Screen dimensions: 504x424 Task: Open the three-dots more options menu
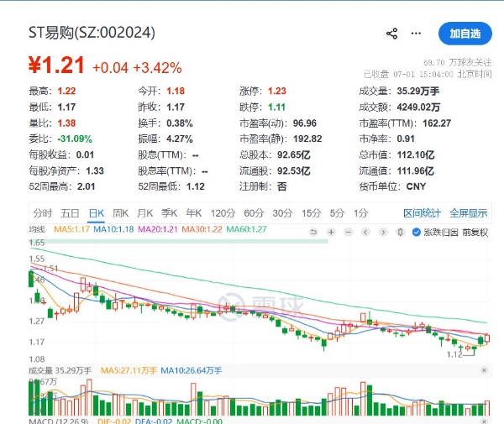pos(416,33)
